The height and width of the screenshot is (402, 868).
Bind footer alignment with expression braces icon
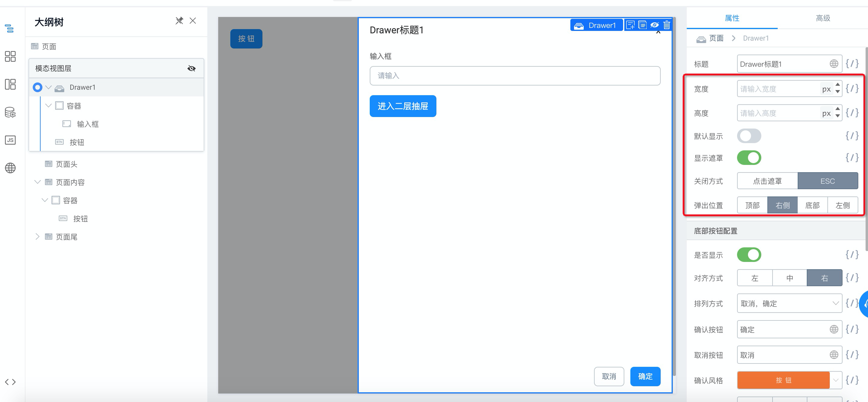[852, 278]
